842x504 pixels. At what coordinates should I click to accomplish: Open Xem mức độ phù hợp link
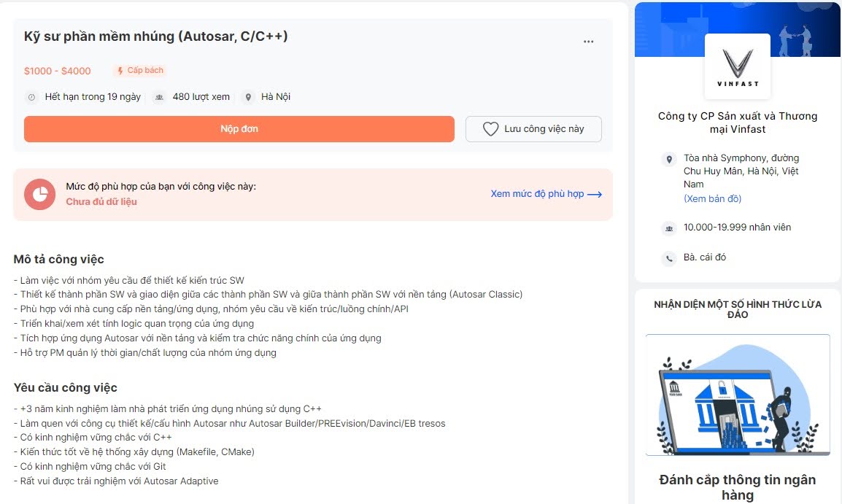(x=537, y=194)
